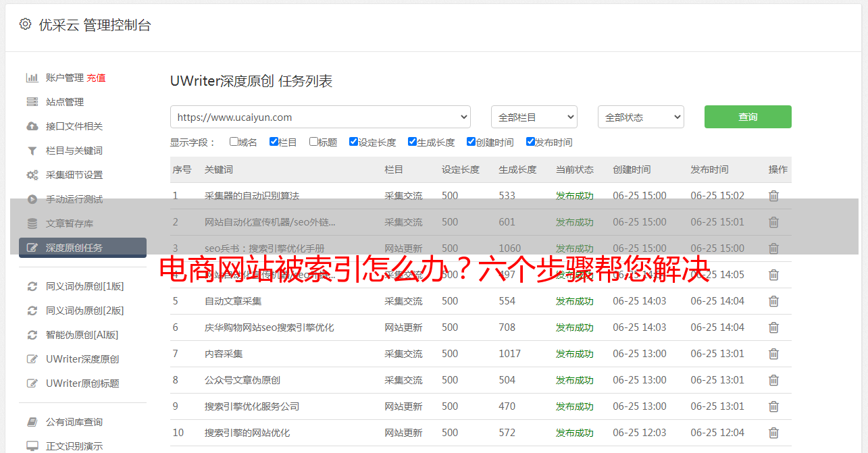868x453 pixels.
Task: Click the trash icon for 搜索引擎优化服务公司 row
Action: click(x=773, y=406)
